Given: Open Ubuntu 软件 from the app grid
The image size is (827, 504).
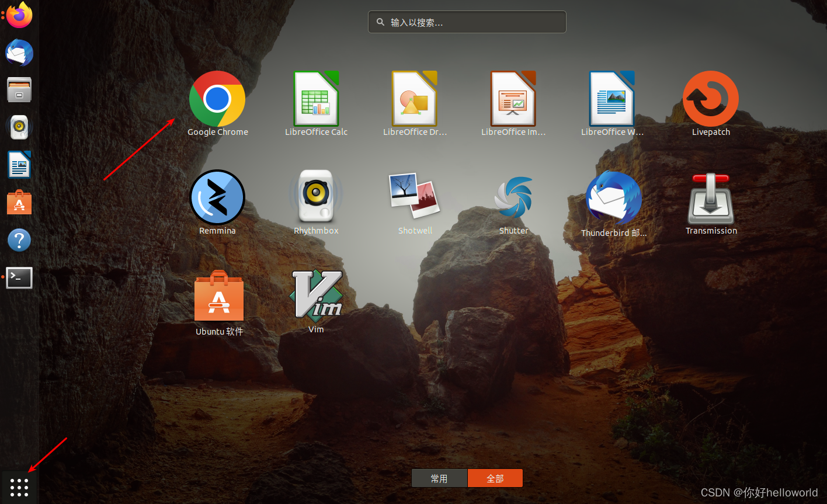Looking at the screenshot, I should point(219,296).
